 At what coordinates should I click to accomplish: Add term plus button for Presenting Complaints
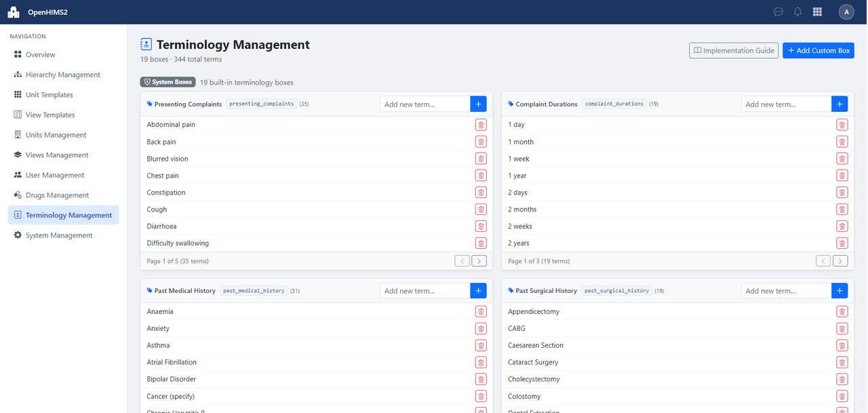coord(479,104)
